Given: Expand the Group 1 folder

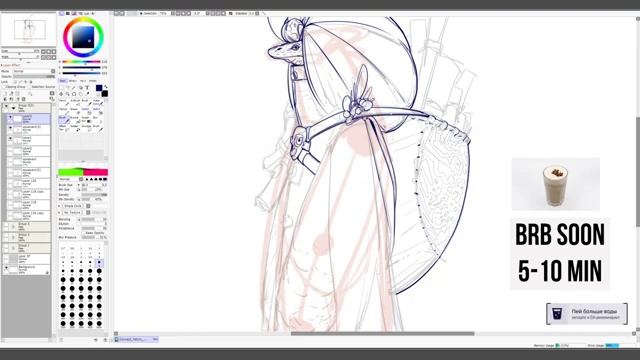Looking at the screenshot, I should (x=13, y=247).
